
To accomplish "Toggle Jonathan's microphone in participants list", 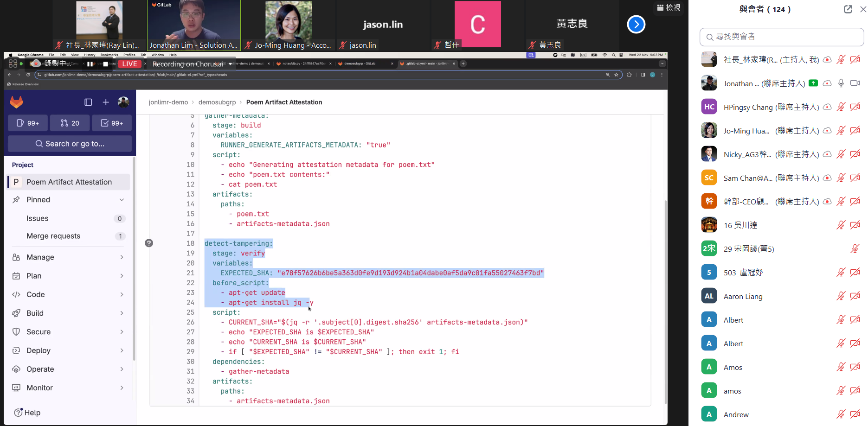I will [841, 83].
